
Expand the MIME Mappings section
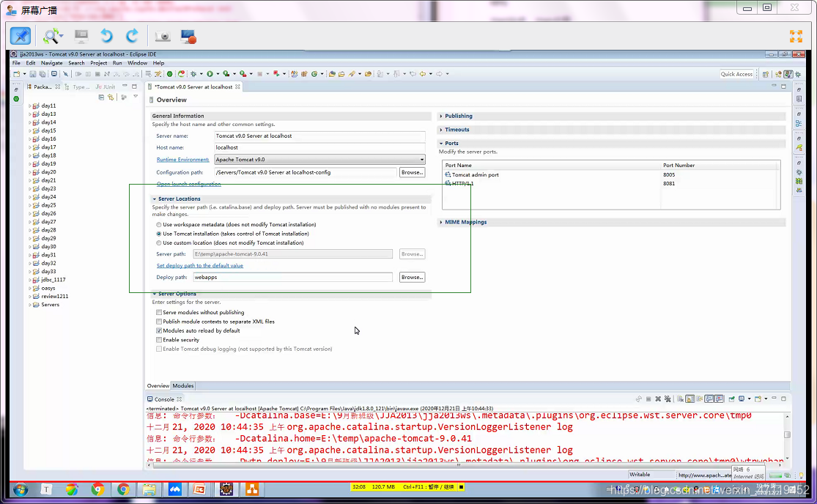pyautogui.click(x=441, y=222)
